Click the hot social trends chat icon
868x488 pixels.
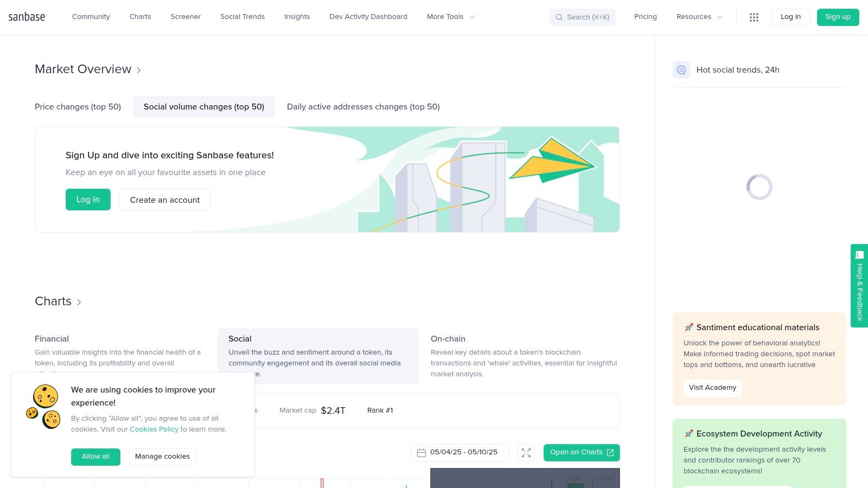tap(681, 70)
